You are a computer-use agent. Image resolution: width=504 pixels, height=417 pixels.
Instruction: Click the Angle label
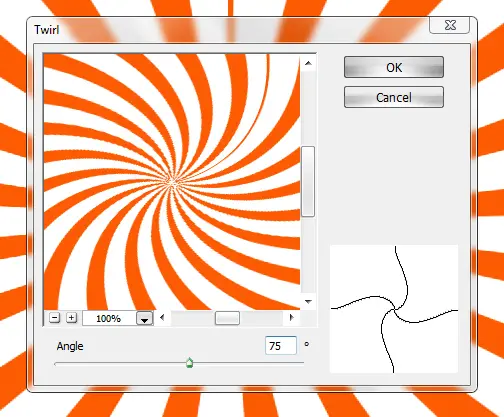pos(70,346)
